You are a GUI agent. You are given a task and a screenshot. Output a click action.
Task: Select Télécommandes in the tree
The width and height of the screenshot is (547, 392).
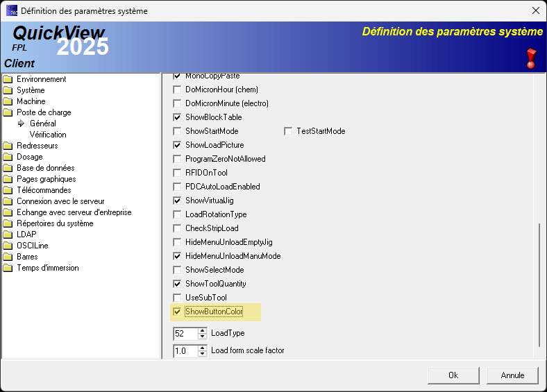(x=44, y=190)
